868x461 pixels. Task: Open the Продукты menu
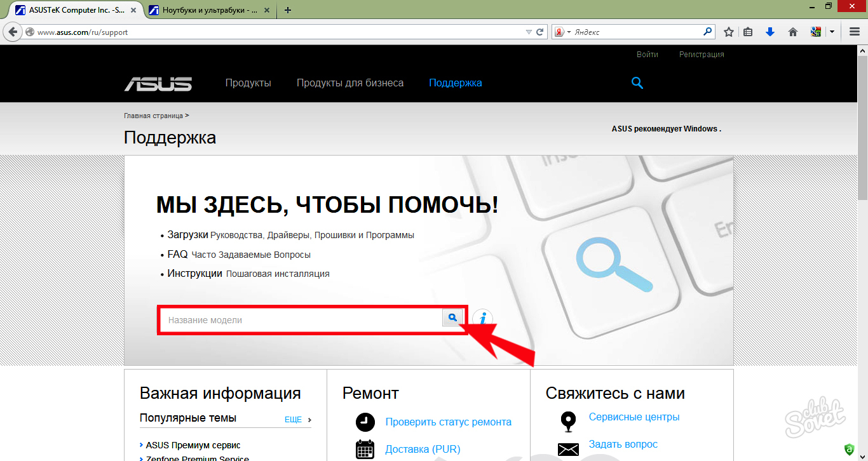pos(248,83)
